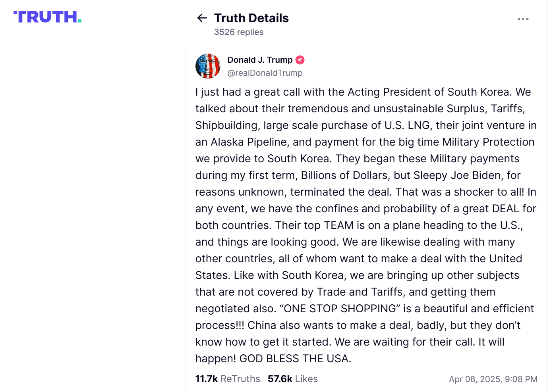Click the Apr 08, 2025 timestamp
Image resolution: width=551 pixels, height=392 pixels.
coord(493,379)
